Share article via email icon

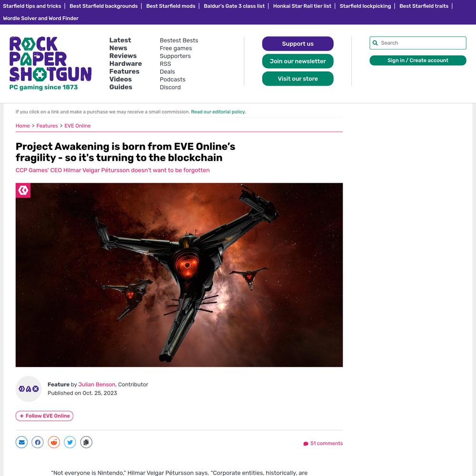click(21, 442)
